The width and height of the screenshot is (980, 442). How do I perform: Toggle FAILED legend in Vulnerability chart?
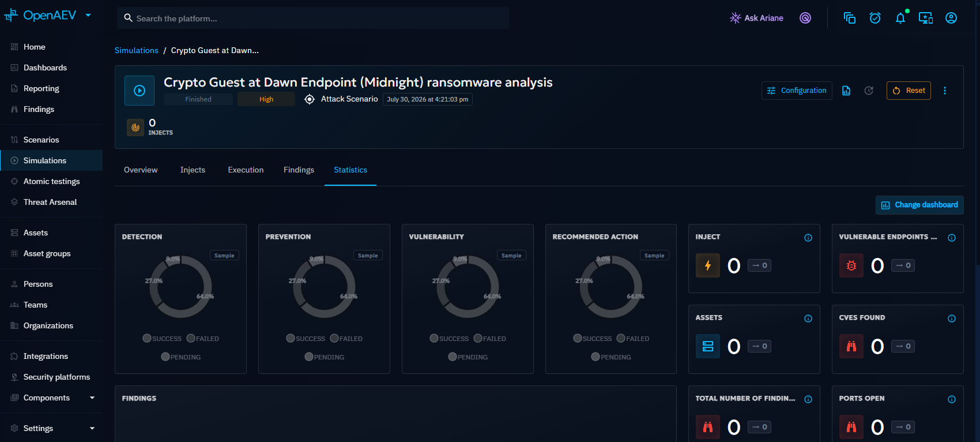click(490, 339)
